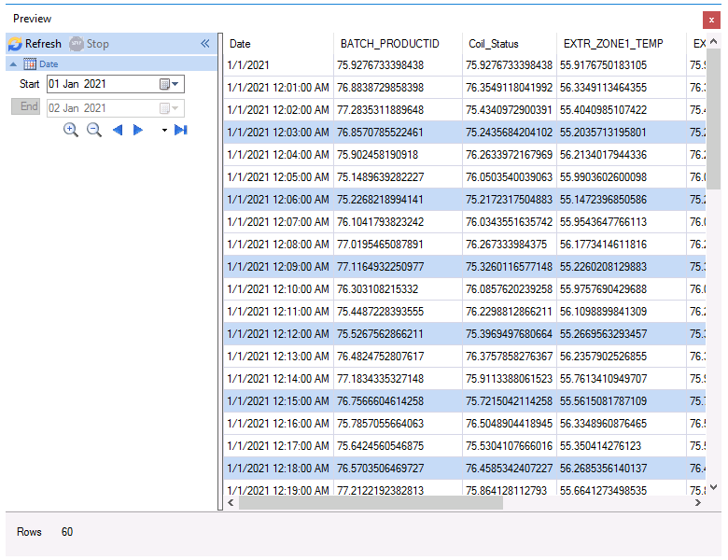
Task: Select the row 1/1/2021 12:15:00 AM
Action: tap(464, 401)
